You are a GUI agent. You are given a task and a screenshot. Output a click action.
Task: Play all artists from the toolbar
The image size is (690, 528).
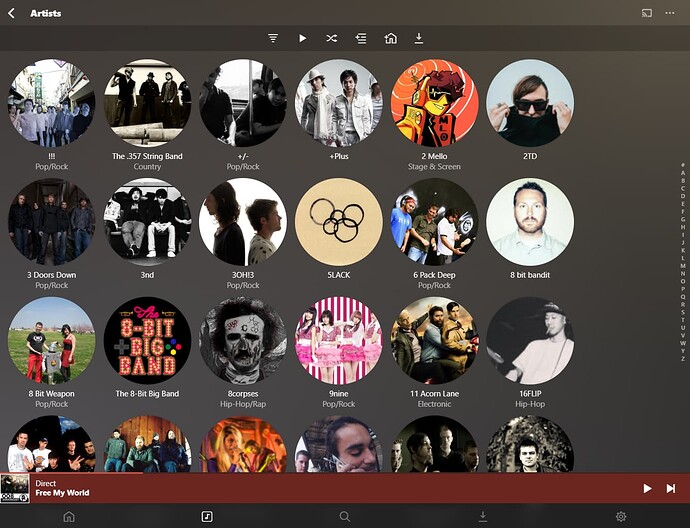click(x=302, y=38)
